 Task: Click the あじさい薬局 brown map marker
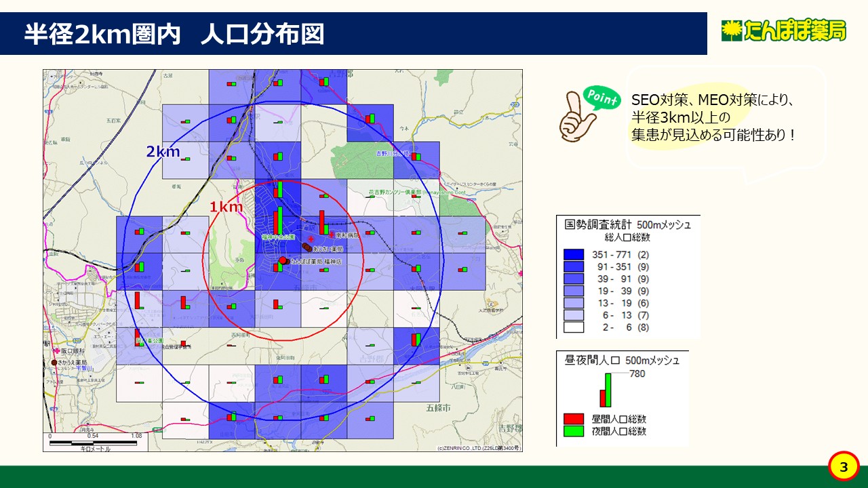(307, 249)
